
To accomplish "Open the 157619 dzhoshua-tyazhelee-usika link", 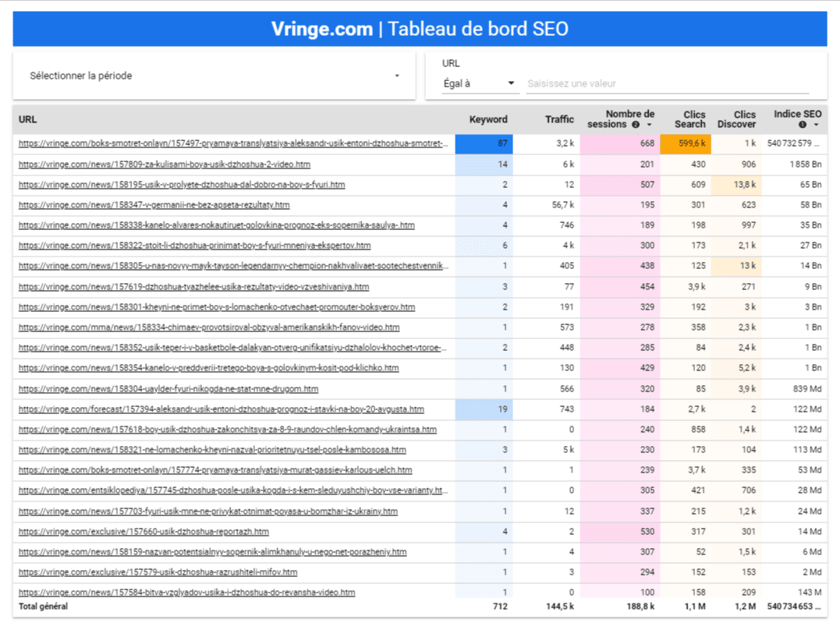I will (193, 287).
